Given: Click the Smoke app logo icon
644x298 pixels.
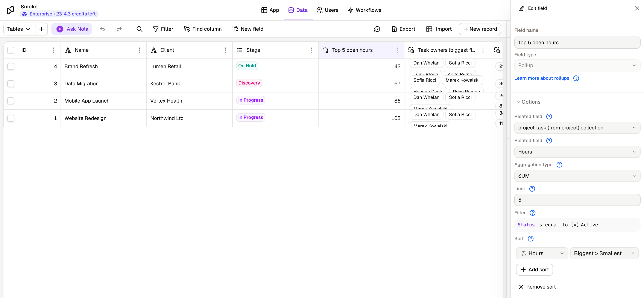Looking at the screenshot, I should (10, 10).
